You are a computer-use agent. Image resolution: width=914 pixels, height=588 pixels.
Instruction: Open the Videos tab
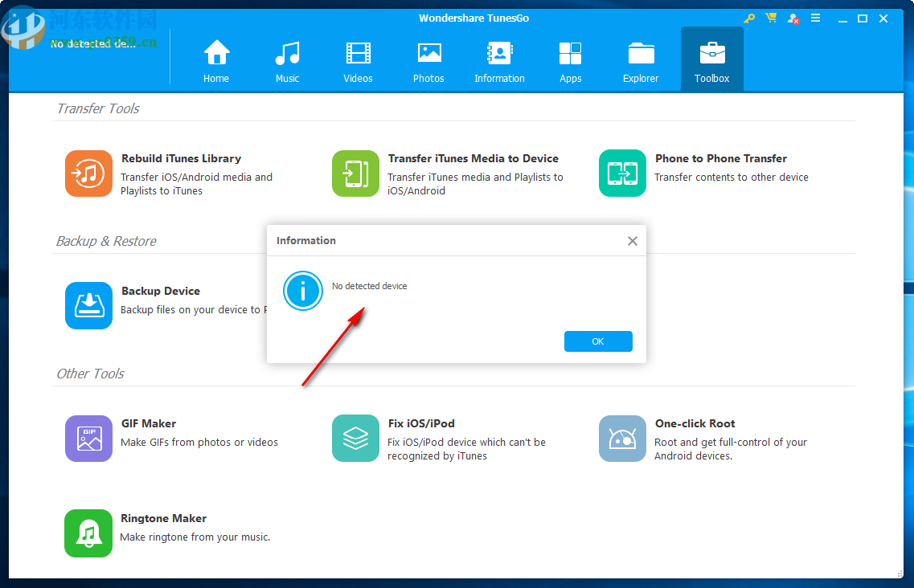pos(358,61)
